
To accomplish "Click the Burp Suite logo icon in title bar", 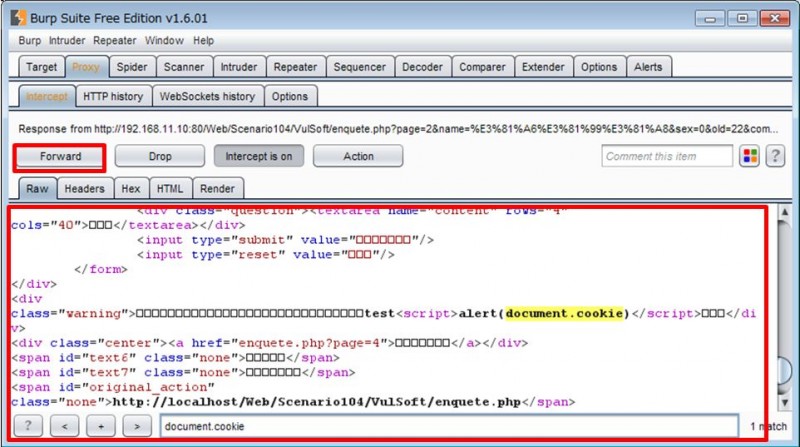I will click(x=18, y=18).
